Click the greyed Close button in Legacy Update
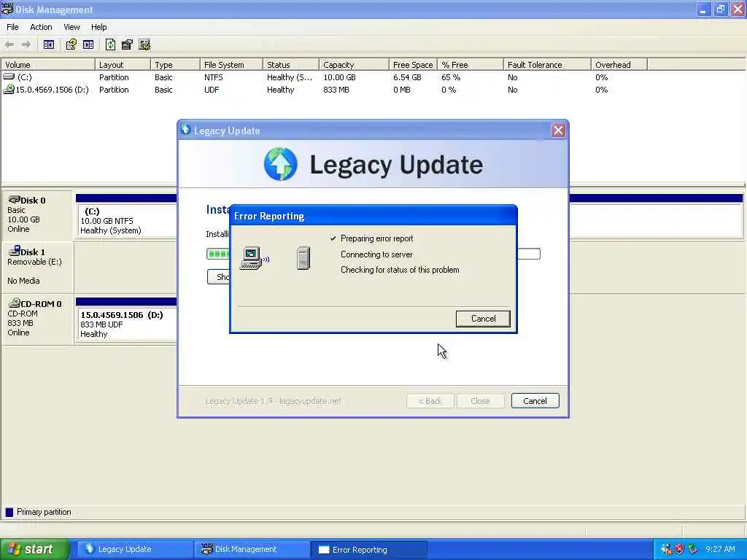 point(480,401)
